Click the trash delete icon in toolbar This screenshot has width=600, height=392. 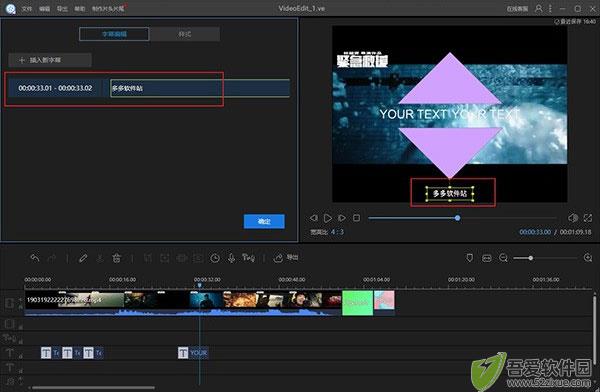116,258
